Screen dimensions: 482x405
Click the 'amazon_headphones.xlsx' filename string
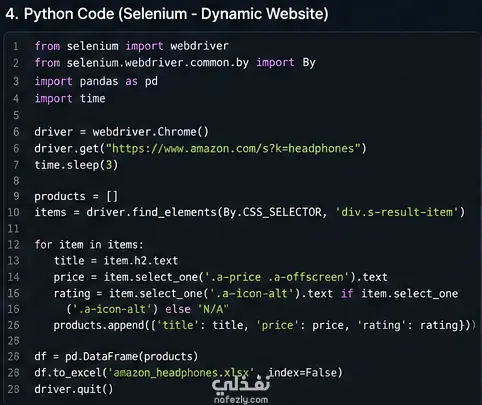click(x=181, y=373)
